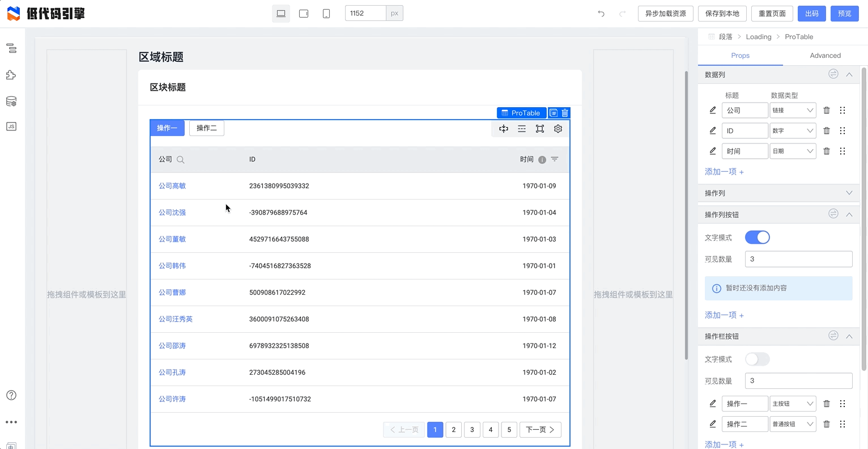Click the search icon in 公司 column header
Screen dimensions: 868x449
(x=181, y=160)
